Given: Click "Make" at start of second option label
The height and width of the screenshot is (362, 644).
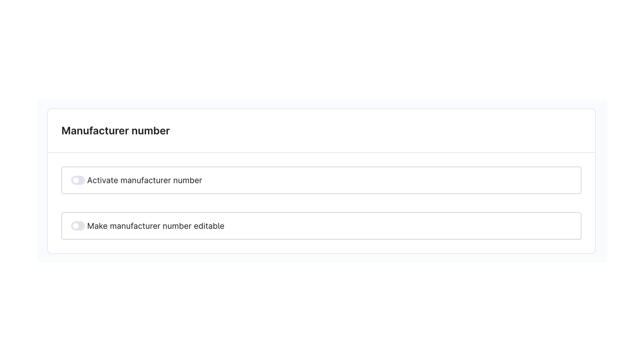Looking at the screenshot, I should pos(97,226).
